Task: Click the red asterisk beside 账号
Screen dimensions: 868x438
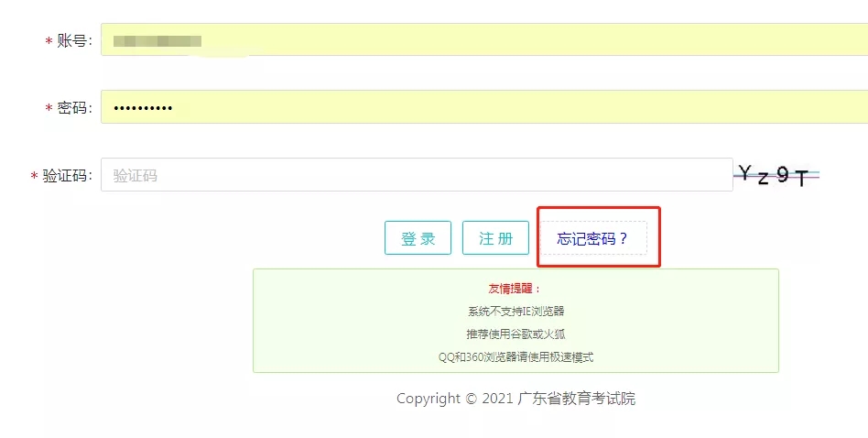Action: coord(49,41)
